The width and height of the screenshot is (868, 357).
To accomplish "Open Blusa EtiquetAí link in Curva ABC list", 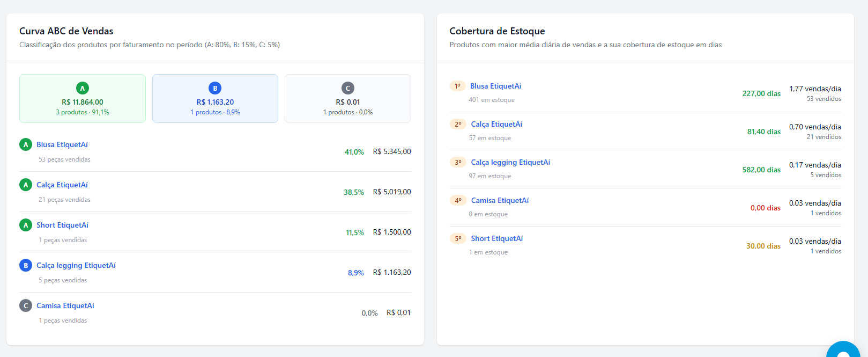I will coord(62,144).
